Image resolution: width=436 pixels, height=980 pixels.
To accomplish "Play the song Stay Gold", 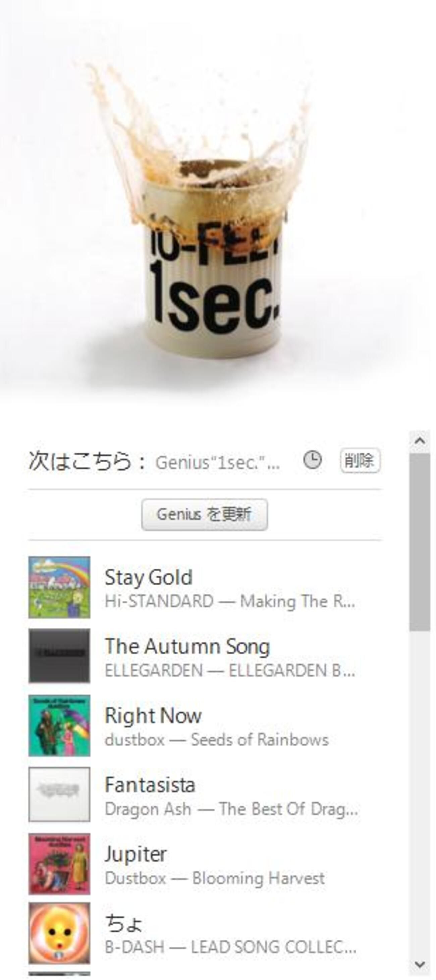I will pyautogui.click(x=149, y=577).
